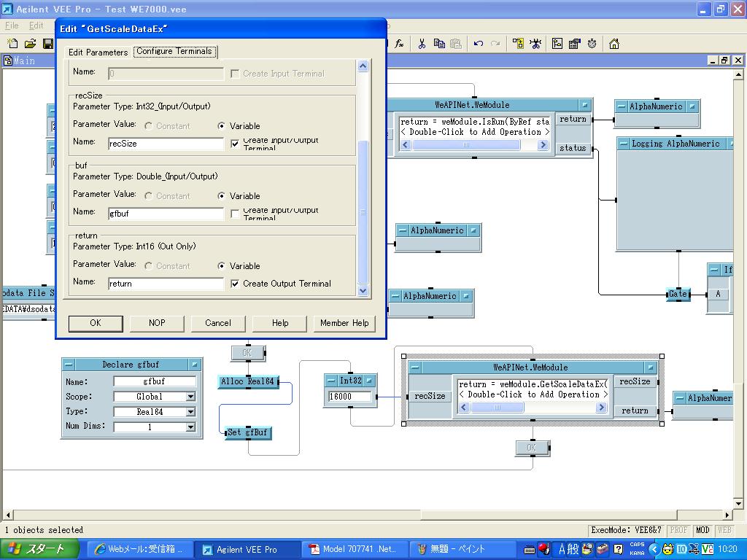Click the Undo arrow icon
747x560 pixels.
pyautogui.click(x=479, y=44)
